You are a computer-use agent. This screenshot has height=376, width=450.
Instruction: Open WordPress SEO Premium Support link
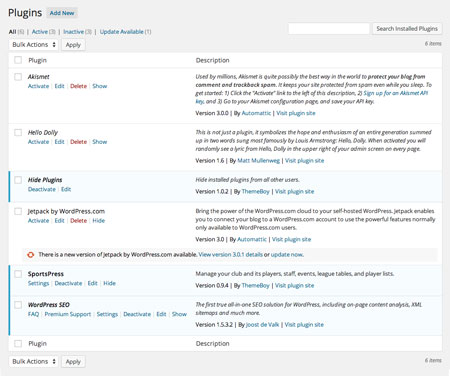pyautogui.click(x=68, y=314)
